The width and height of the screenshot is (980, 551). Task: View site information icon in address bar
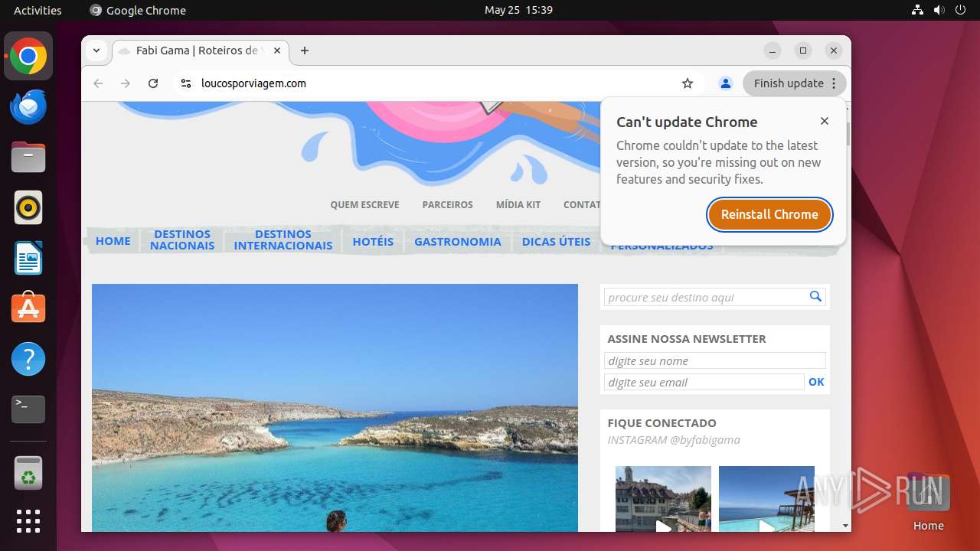click(x=185, y=83)
